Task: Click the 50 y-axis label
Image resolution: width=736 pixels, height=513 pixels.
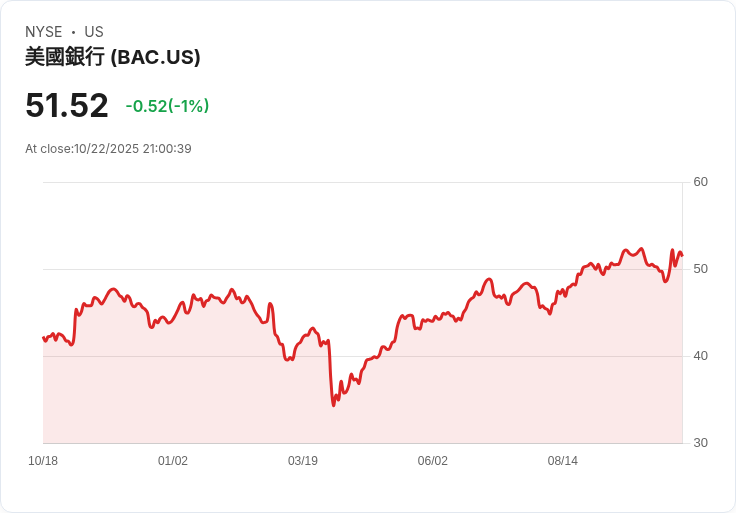Action: [700, 269]
